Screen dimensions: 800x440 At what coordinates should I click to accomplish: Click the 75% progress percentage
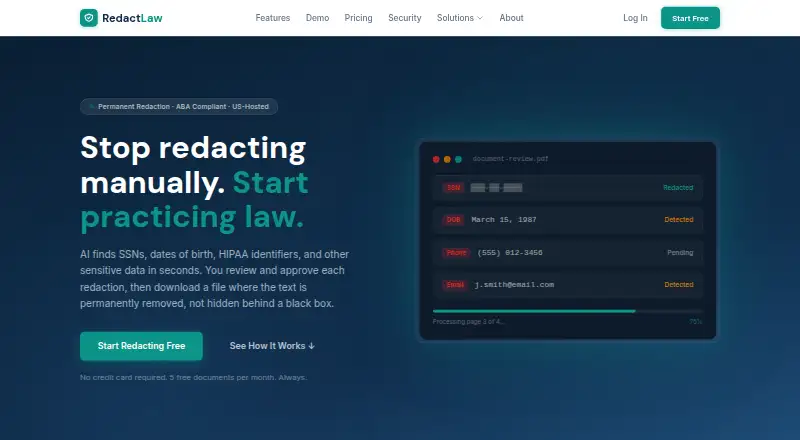coord(696,322)
